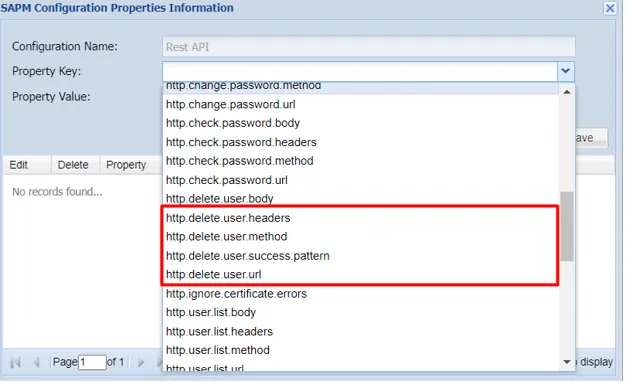Go to previous page icon

(x=36, y=362)
